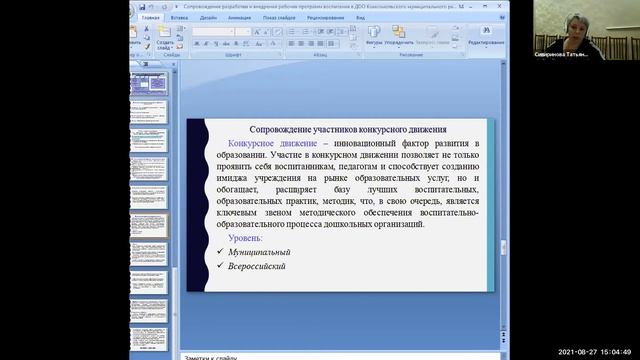
Task: Activate the Format Painter brush
Action: (x=147, y=47)
